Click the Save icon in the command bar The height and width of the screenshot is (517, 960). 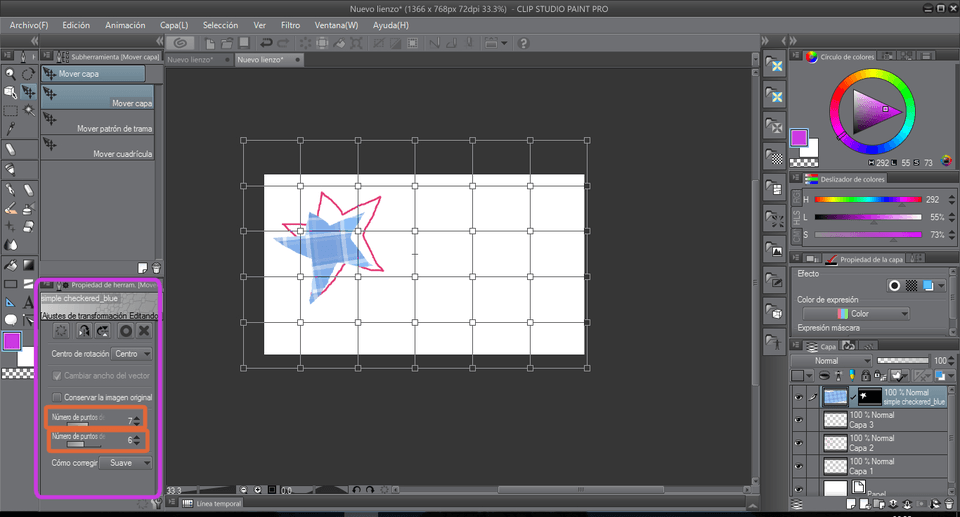point(245,42)
